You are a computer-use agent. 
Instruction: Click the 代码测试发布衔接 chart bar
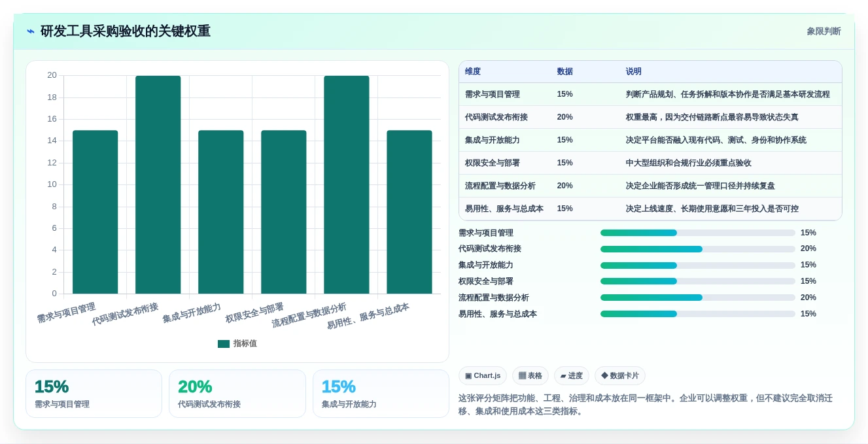pos(158,184)
